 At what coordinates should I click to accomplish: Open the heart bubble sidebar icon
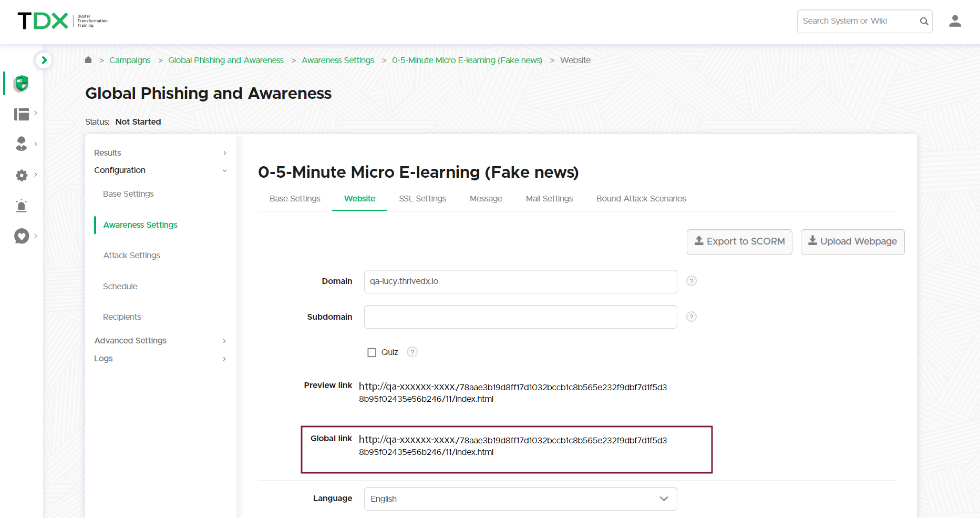click(x=22, y=236)
